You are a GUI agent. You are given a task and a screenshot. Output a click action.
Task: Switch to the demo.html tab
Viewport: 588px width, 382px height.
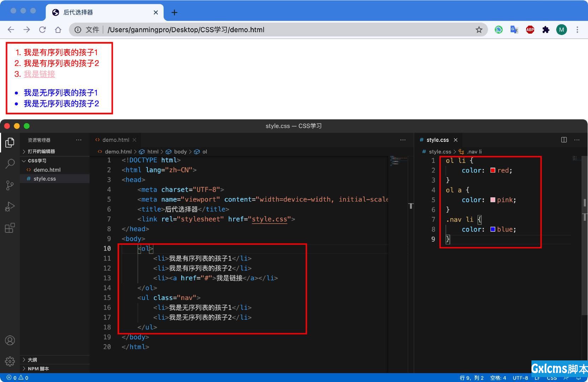coord(116,140)
